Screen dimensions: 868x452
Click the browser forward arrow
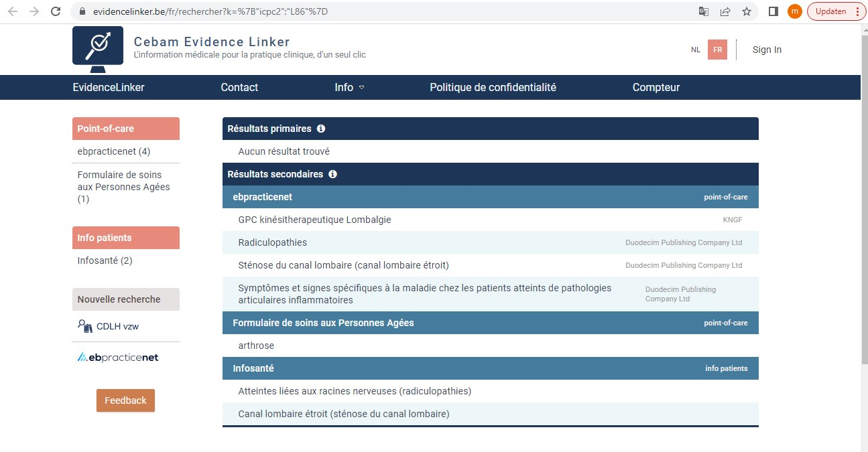point(34,11)
